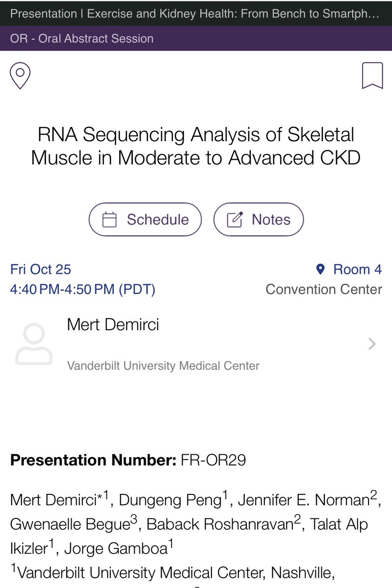Select the Convention Center venue text
392x588 pixels.
[324, 289]
